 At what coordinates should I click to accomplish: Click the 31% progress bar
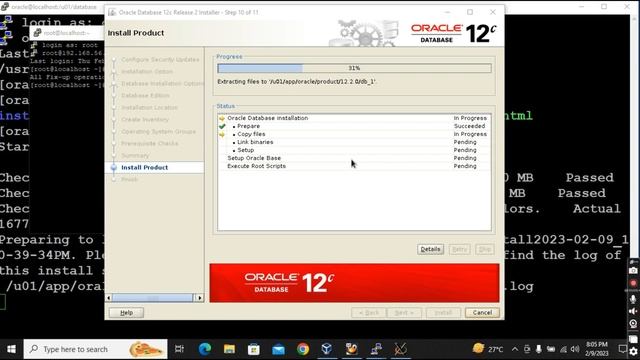[354, 68]
